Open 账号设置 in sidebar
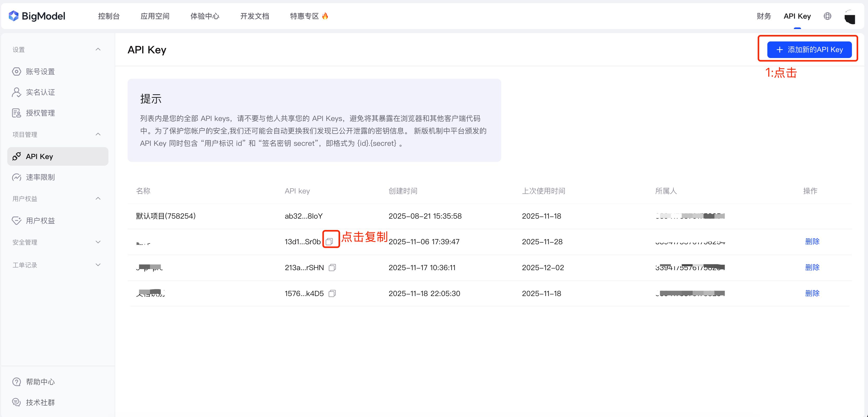 click(x=40, y=71)
